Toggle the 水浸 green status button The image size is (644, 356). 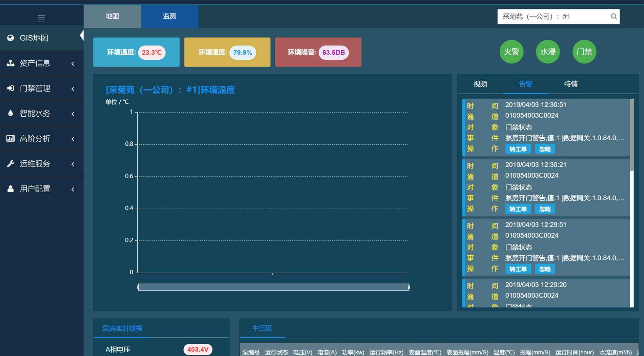[548, 52]
